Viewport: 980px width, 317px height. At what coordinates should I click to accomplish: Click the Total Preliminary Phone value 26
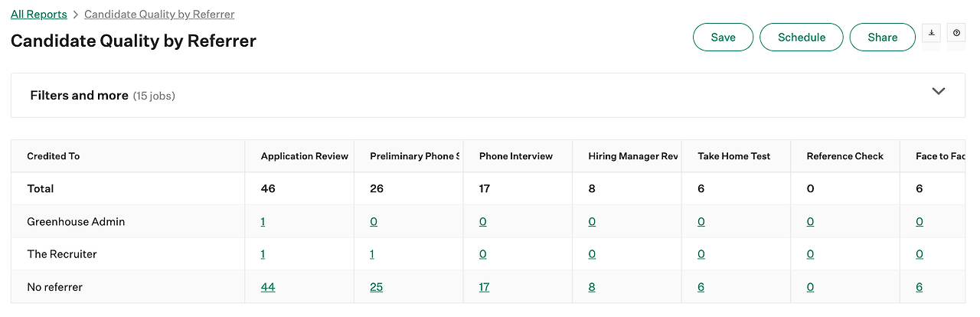tap(377, 188)
